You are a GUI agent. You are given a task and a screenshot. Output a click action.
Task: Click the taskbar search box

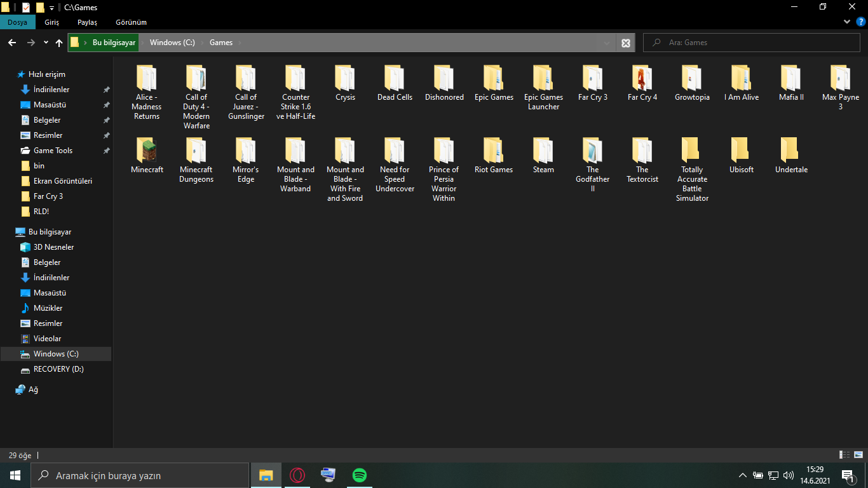[140, 475]
